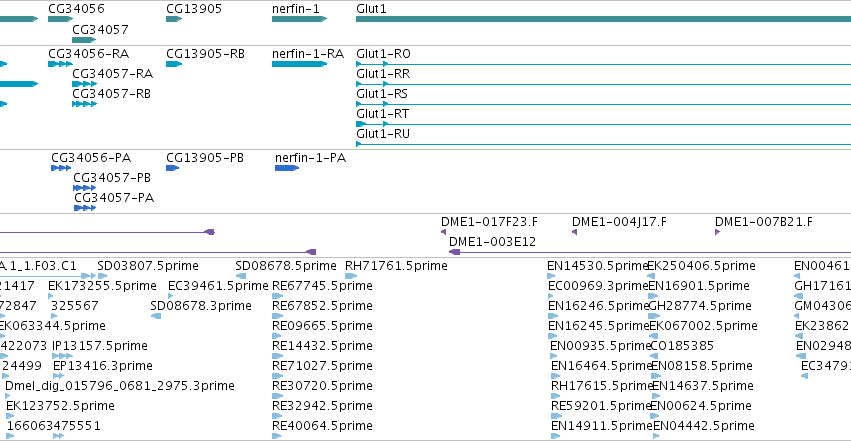Click the CG13905-PB protein arrow
Image resolution: width=851 pixels, height=441 pixels.
pos(173,168)
